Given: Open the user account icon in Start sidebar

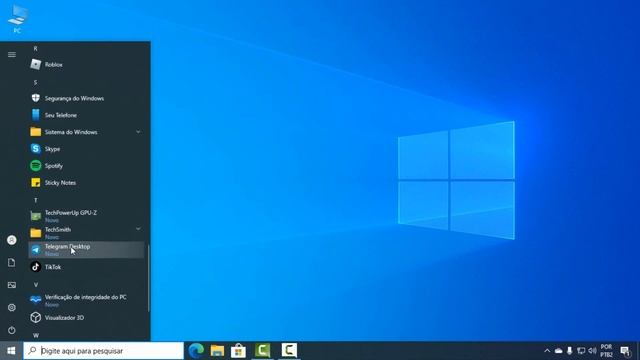Looking at the screenshot, I should point(12,240).
